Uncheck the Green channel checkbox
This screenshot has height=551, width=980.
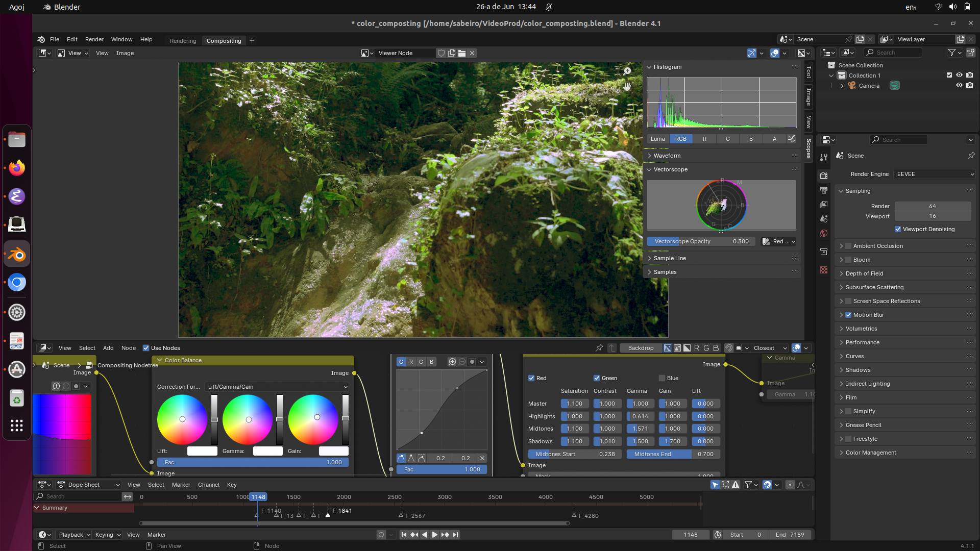(x=597, y=378)
